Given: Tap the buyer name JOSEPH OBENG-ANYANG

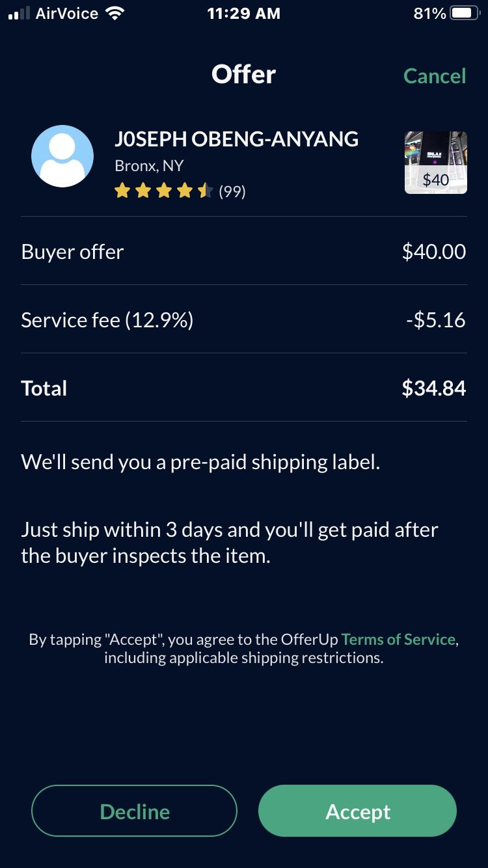Looking at the screenshot, I should click(x=236, y=139).
